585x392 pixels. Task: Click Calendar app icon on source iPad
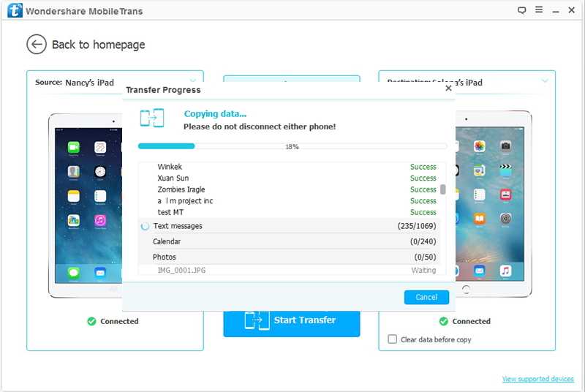[100, 147]
